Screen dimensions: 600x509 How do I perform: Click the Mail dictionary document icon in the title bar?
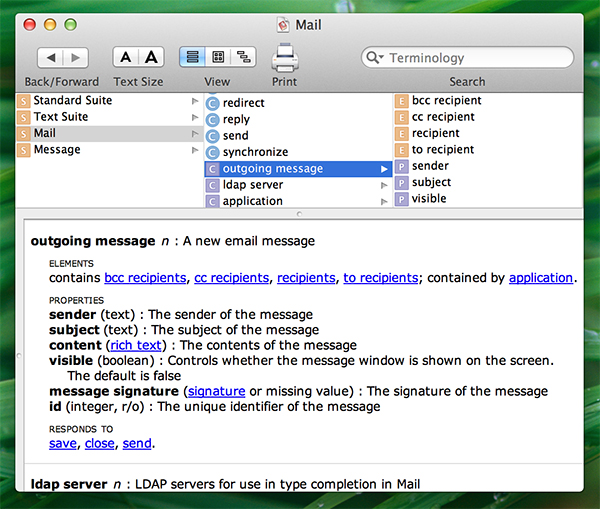click(283, 25)
